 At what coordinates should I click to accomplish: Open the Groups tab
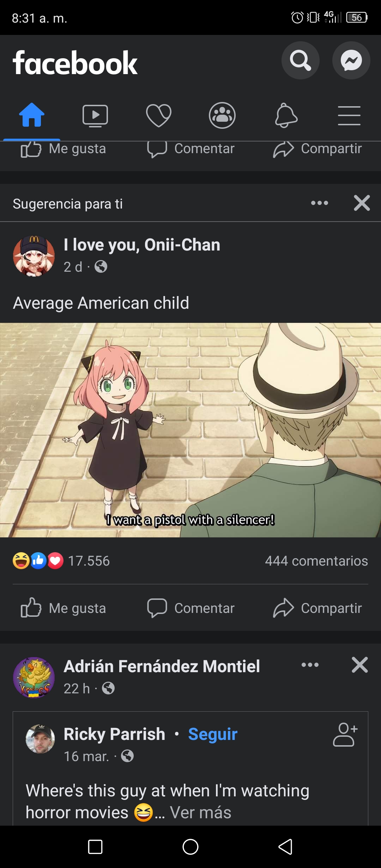pos(222,115)
